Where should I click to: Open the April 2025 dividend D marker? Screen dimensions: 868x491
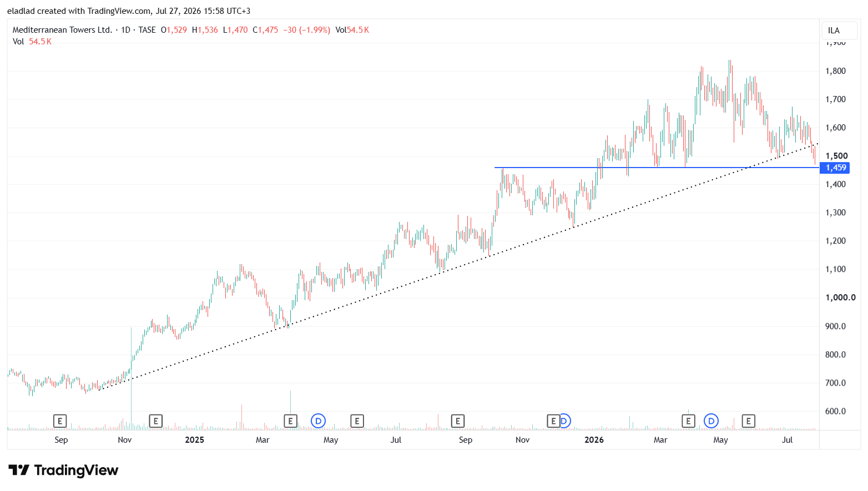[318, 421]
